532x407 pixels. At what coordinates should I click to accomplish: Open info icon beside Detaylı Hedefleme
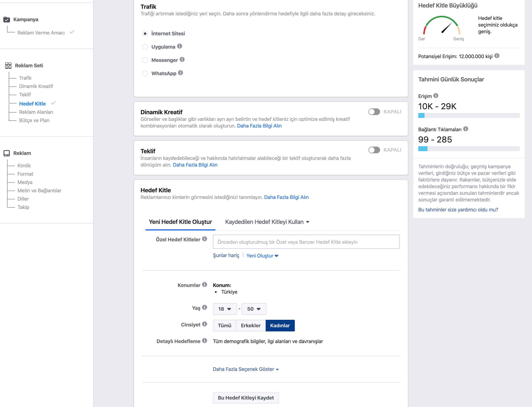coord(205,341)
